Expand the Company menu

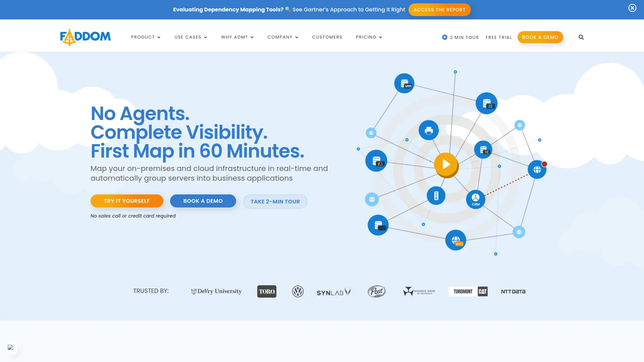[x=283, y=37]
